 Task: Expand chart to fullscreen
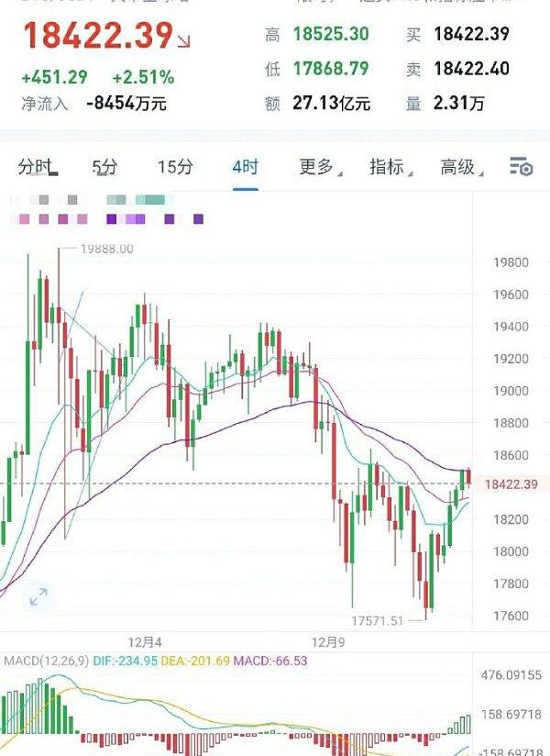[38, 597]
